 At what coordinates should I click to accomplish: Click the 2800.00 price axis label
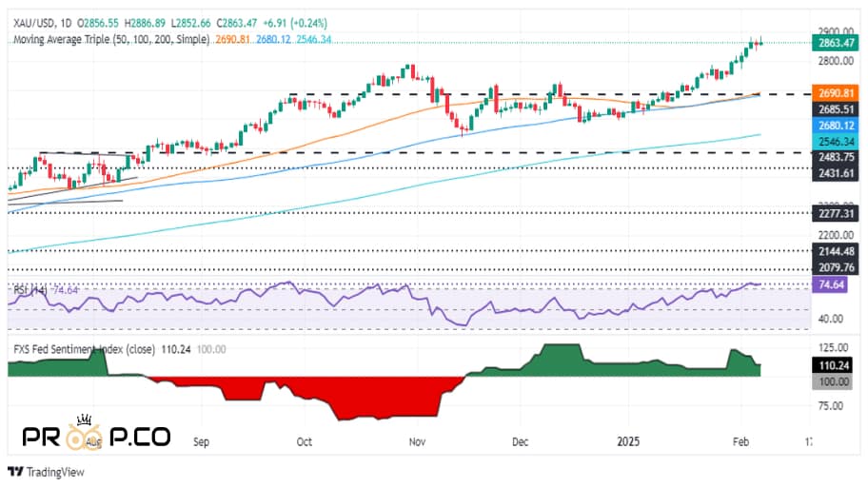(836, 61)
